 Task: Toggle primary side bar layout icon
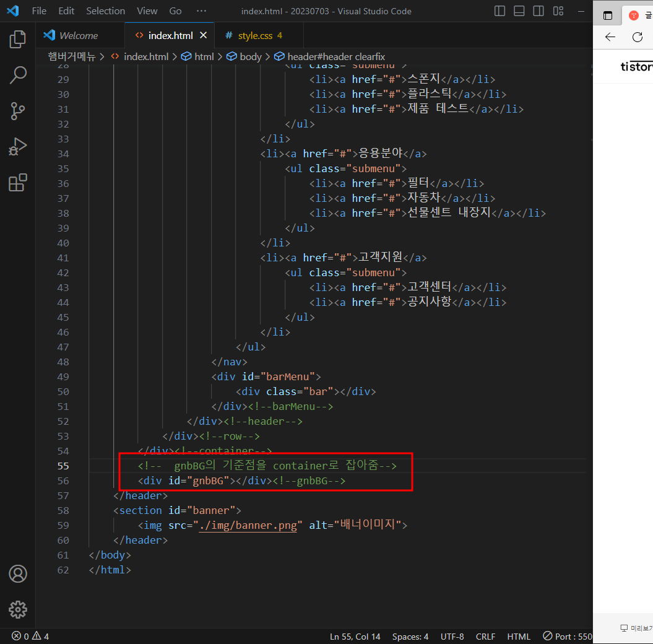499,11
